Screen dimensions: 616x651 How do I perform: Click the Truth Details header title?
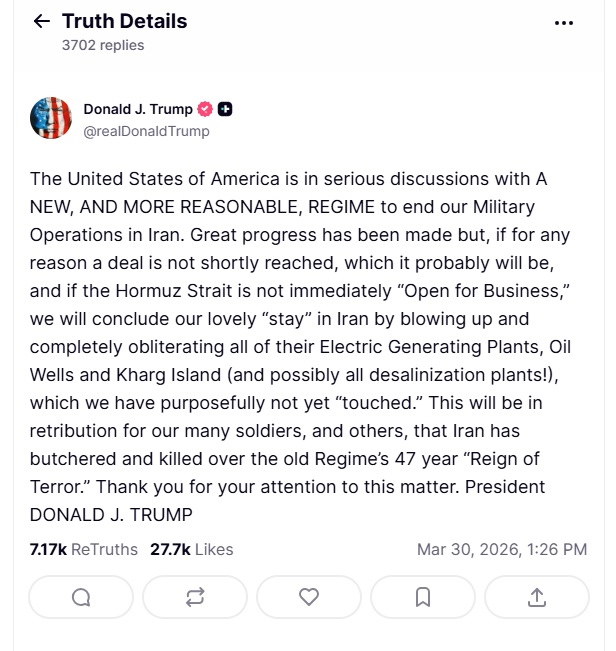[x=124, y=21]
